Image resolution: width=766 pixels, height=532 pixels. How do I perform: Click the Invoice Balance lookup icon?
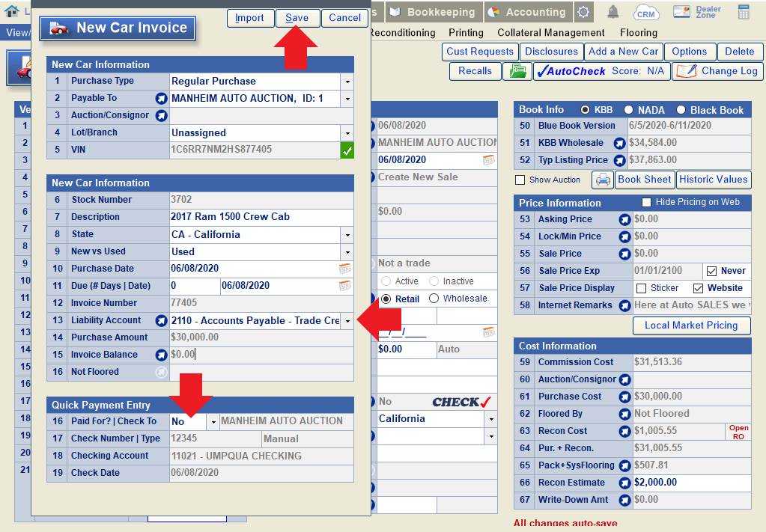[161, 355]
